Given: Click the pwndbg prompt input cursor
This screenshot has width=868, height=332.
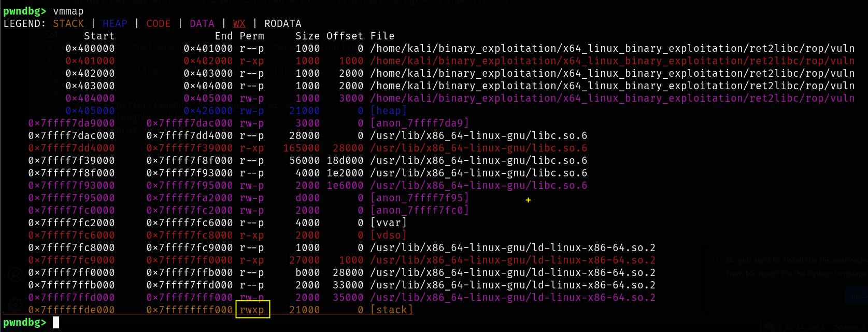Looking at the screenshot, I should point(56,323).
